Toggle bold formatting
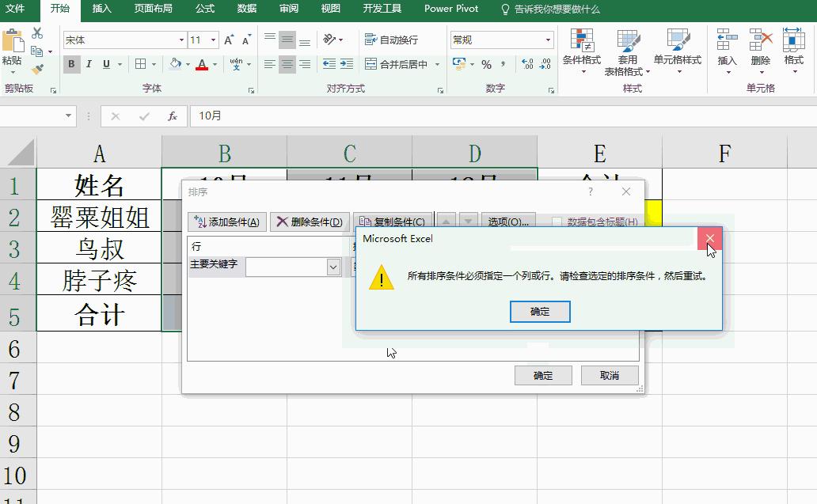Viewport: 817px width, 504px height. 71,63
